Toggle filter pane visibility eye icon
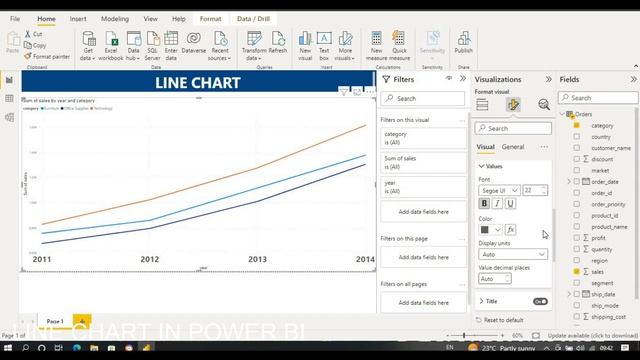Screen dimensions: 640x360 tap(449, 78)
